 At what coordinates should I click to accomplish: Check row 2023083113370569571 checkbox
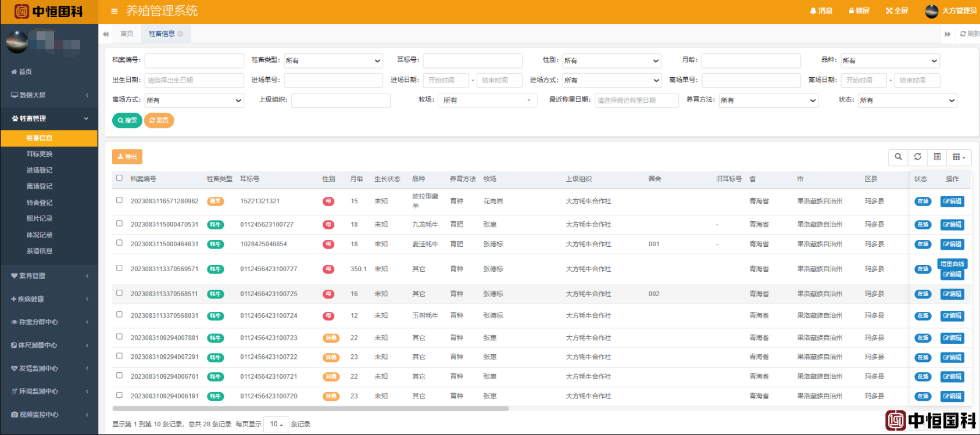coord(120,268)
